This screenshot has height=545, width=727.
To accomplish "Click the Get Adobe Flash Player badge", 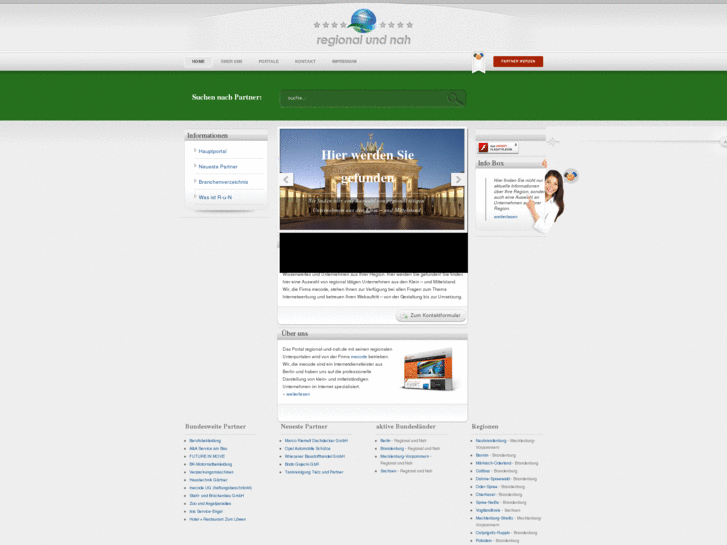I will tap(497, 148).
